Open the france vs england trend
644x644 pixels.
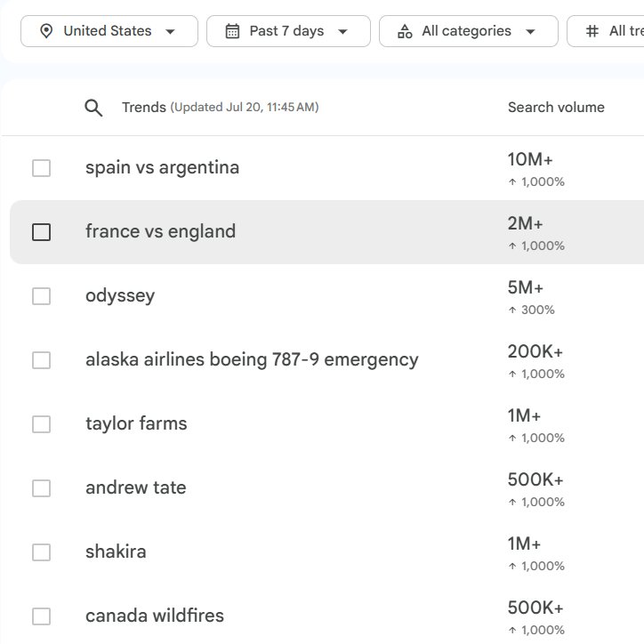pyautogui.click(x=161, y=231)
